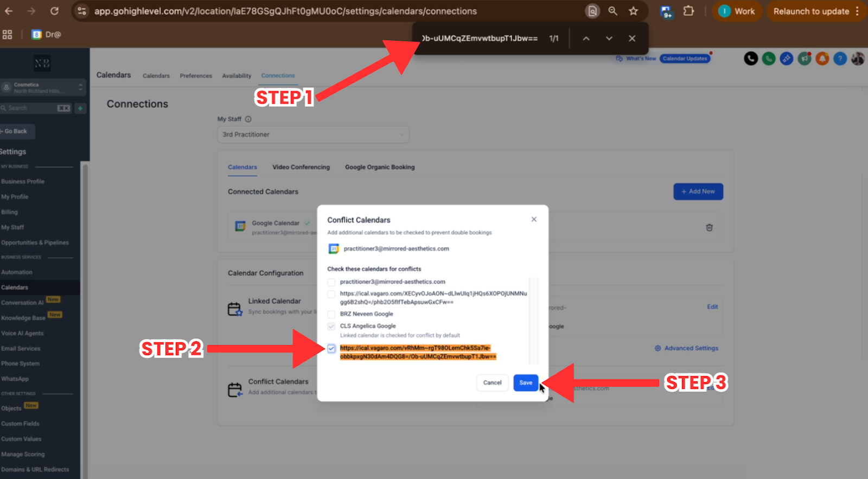Open Conversation AI settings
Screen dimensions: 868x479
pyautogui.click(x=22, y=303)
